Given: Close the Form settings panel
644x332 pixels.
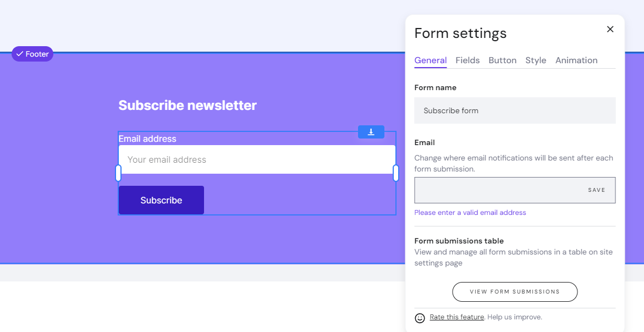Looking at the screenshot, I should pyautogui.click(x=610, y=29).
